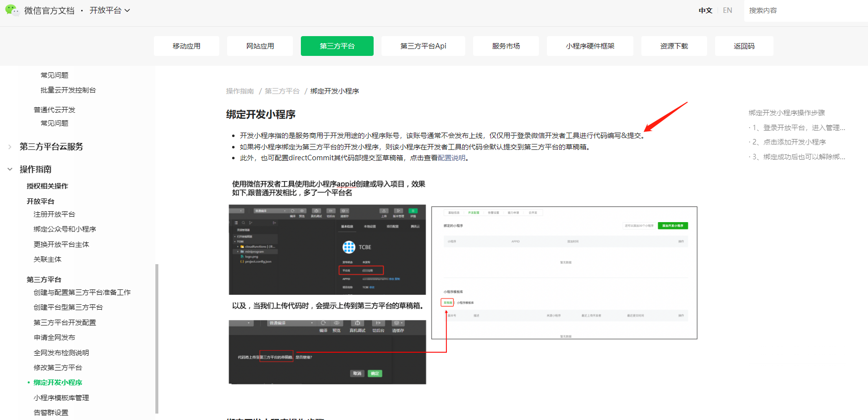Jump to outline step 2 点击添加开发小程序
868x420 pixels.
pyautogui.click(x=789, y=142)
